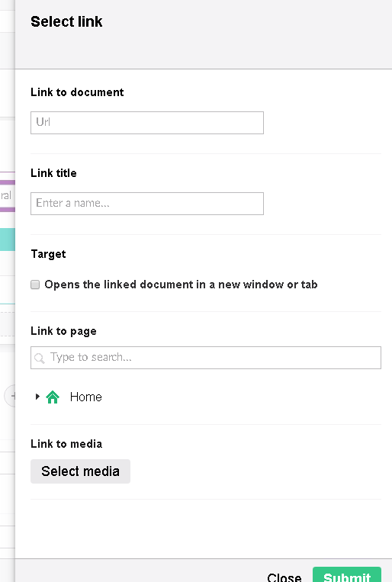The image size is (392, 582).
Task: Tick the open in new window checkbox
Action: (x=35, y=285)
